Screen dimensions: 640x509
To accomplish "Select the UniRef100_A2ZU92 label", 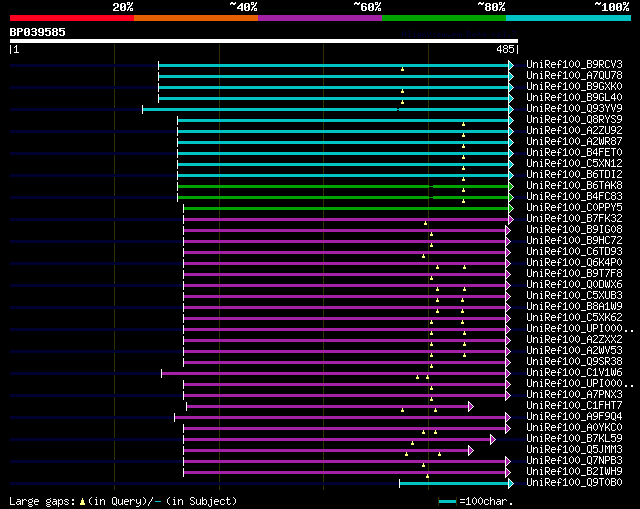I will click(x=574, y=131).
